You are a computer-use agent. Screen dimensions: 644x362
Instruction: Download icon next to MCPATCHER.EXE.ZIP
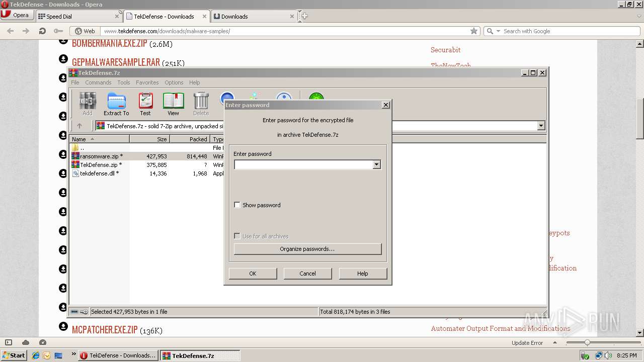[63, 326]
